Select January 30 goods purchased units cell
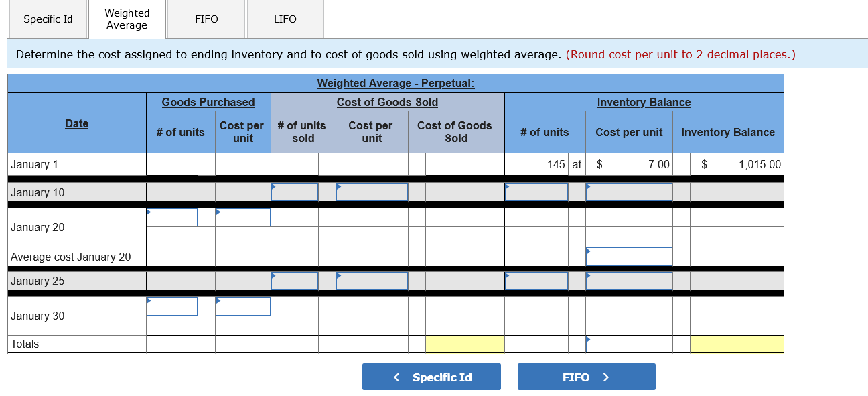This screenshot has height=396, width=868. (x=172, y=306)
